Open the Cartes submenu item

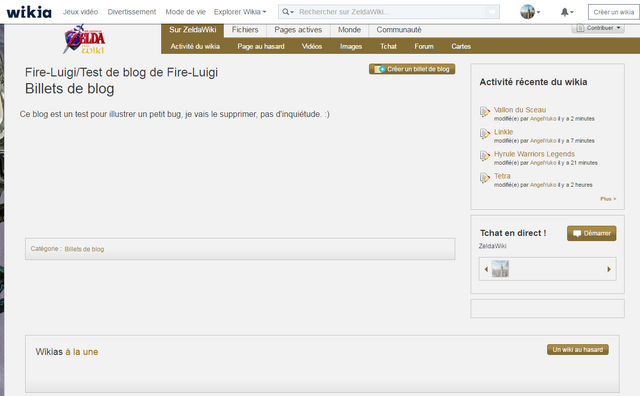pyautogui.click(x=461, y=47)
